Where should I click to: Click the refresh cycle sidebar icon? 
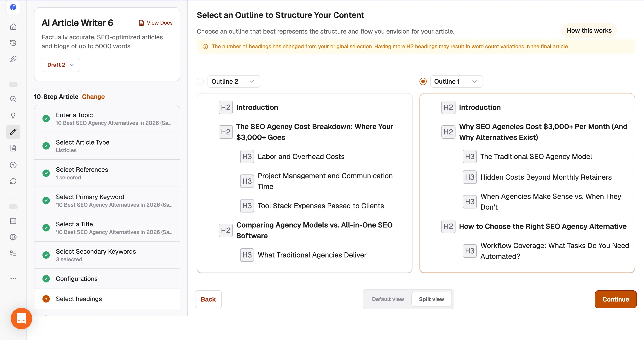click(13, 181)
